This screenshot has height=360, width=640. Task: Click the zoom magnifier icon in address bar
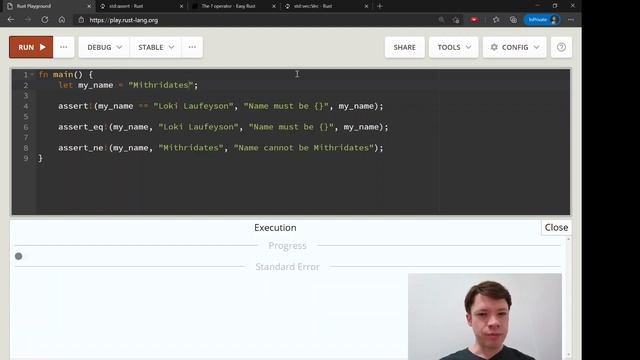pyautogui.click(x=441, y=20)
